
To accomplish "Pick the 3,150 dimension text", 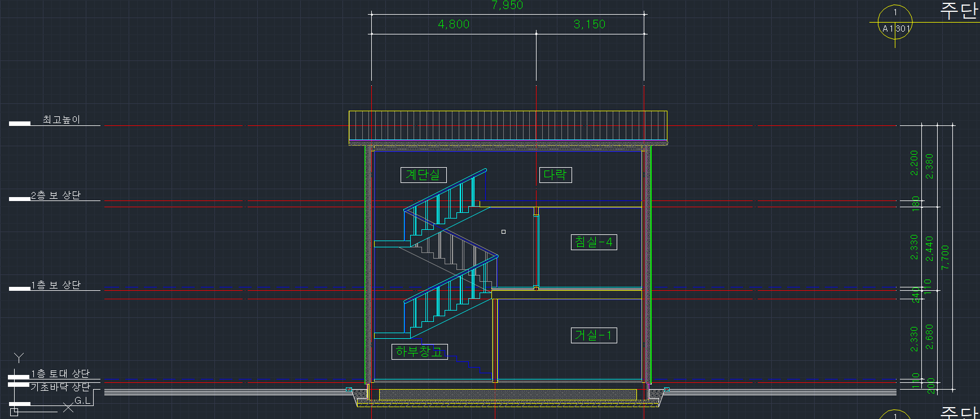I will coord(590,24).
